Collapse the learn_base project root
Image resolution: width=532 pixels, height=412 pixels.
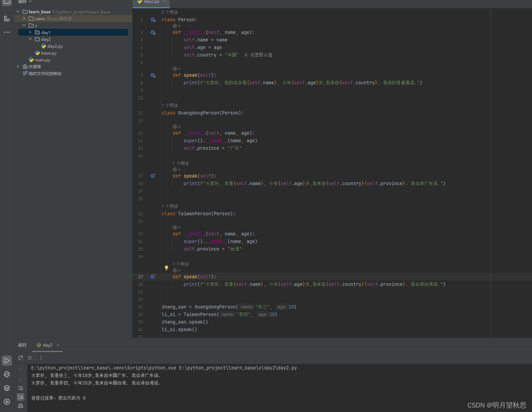[x=18, y=12]
